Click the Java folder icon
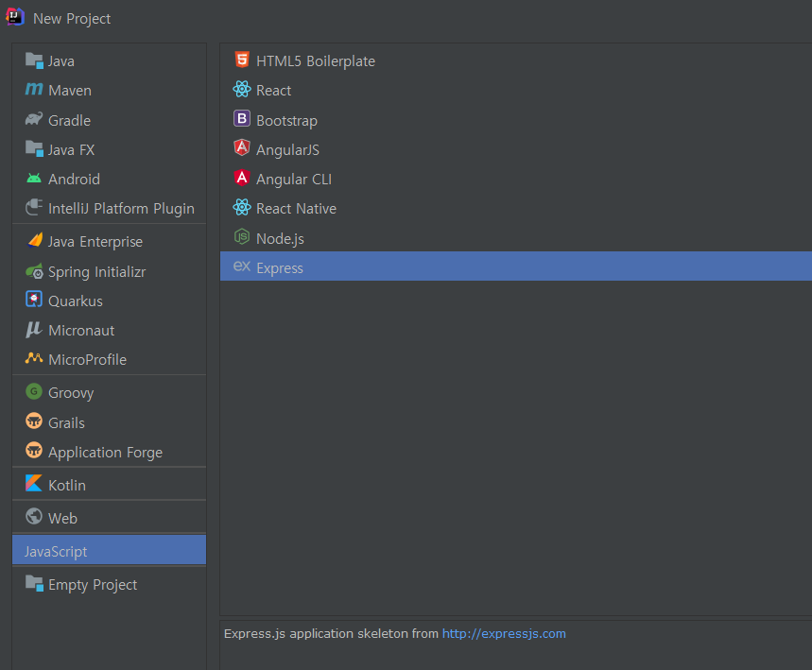 34,60
